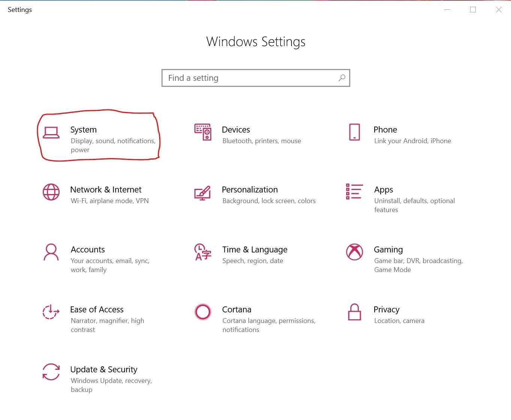Click "Game bar, DVR, broadcasting, Game Mode" text
The image size is (511, 420).
(x=418, y=265)
